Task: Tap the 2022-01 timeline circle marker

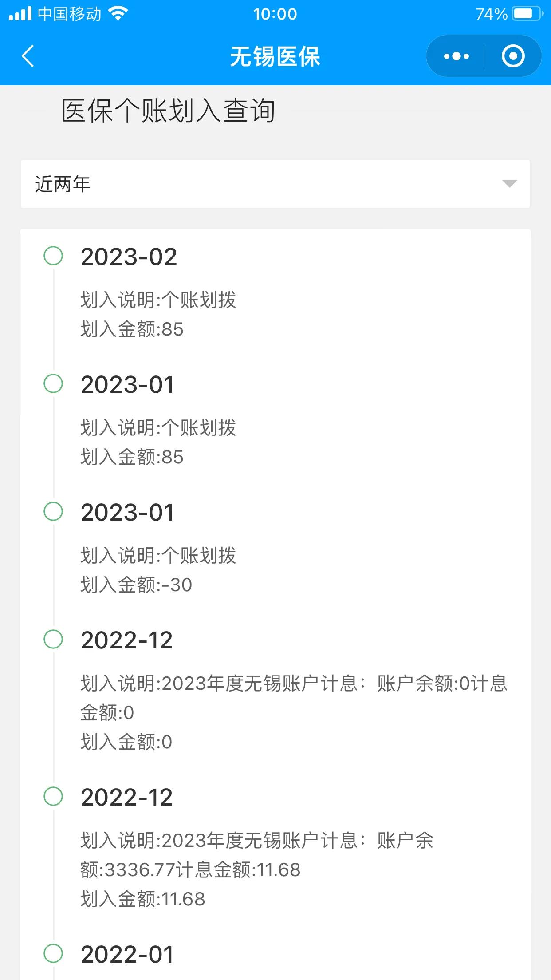Action: 53,953
